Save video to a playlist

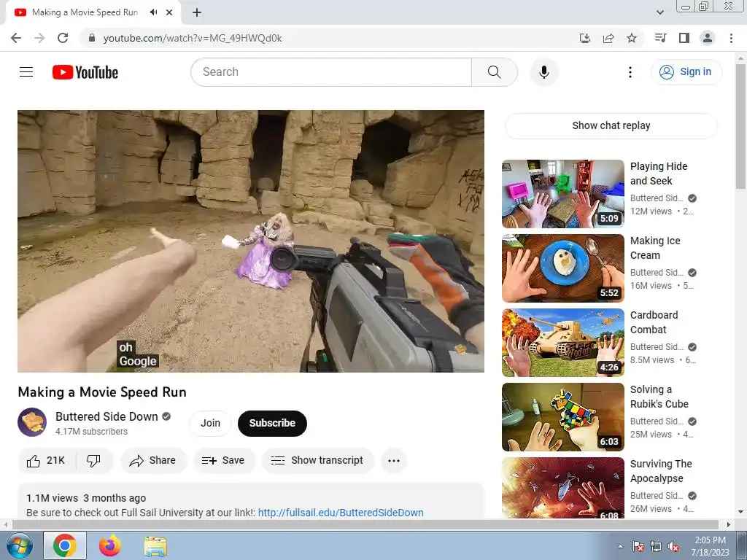coord(223,461)
